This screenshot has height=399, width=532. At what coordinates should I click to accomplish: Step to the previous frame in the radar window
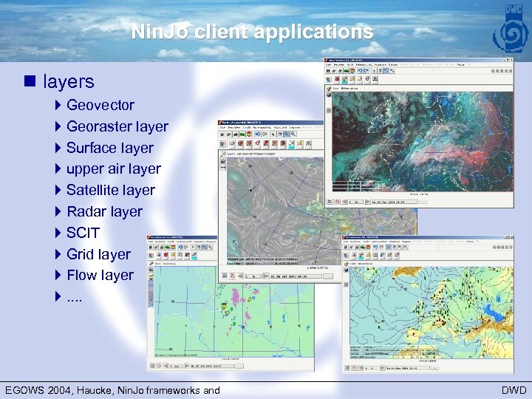(x=166, y=366)
